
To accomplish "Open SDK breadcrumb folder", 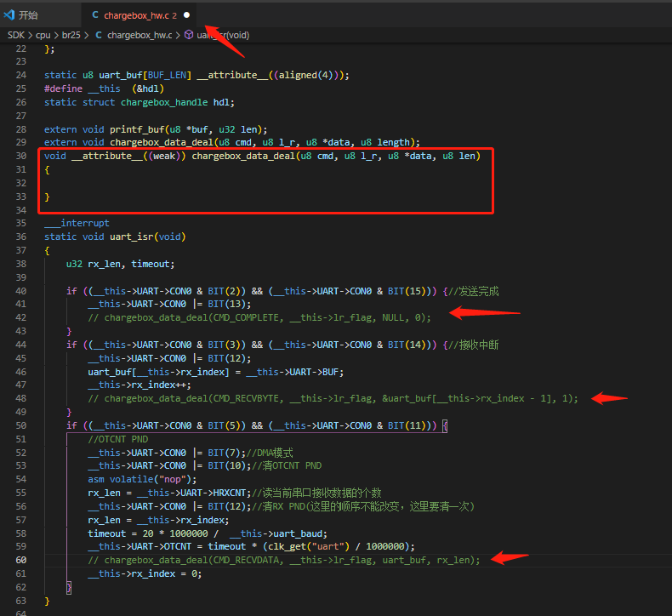I will click(x=16, y=35).
